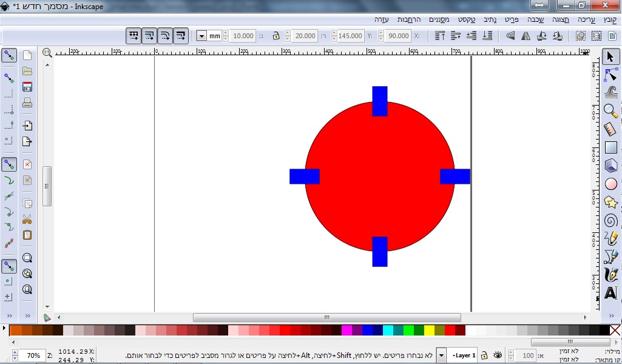622x364 pixels.
Task: Open the שכבה (Layer) menu
Action: [x=535, y=19]
